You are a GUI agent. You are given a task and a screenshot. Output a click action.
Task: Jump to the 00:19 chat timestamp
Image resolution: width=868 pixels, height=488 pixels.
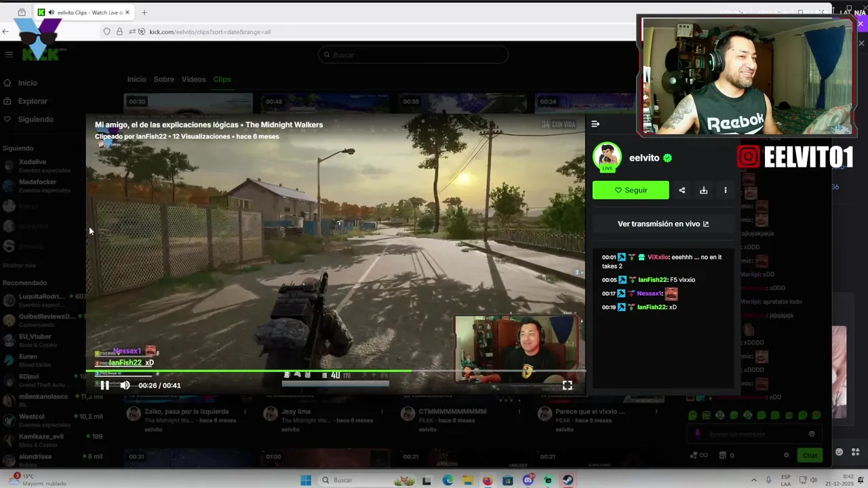coord(609,307)
